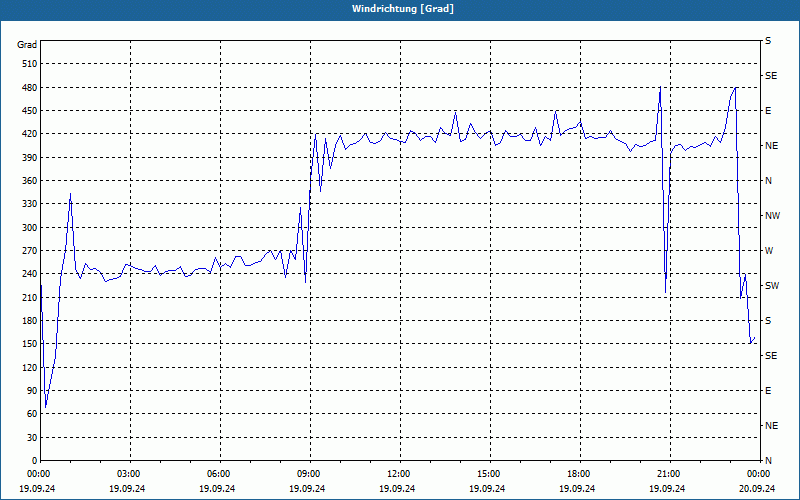Click the 09:00 time label
800x500 pixels.
pyautogui.click(x=308, y=474)
